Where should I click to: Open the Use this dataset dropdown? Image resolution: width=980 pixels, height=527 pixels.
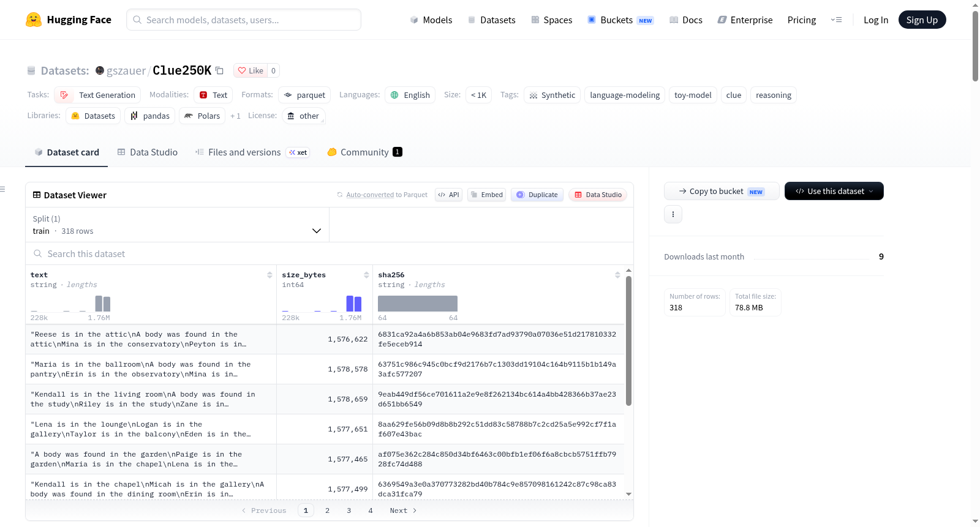point(834,191)
